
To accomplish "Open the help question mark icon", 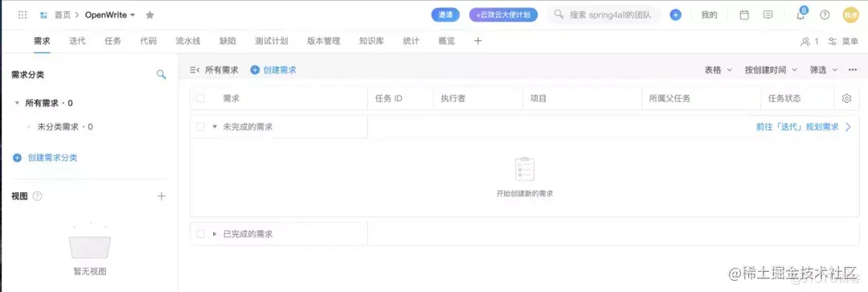I will tap(825, 15).
